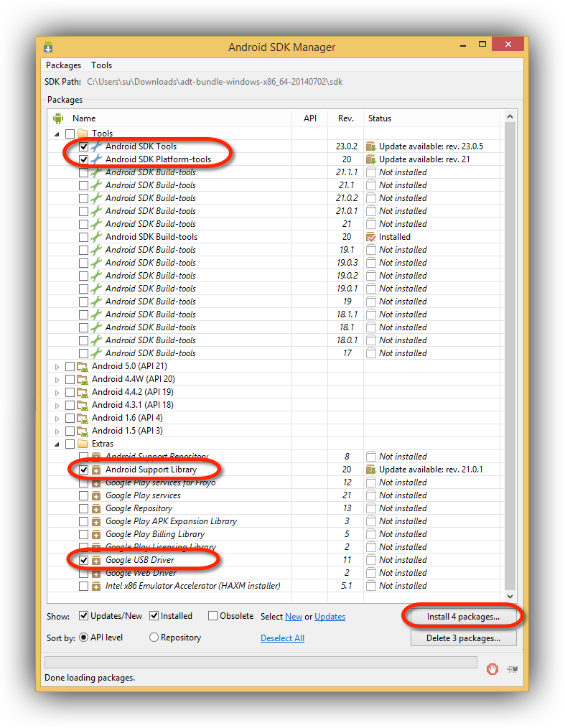Click the package icon beside Google USB Driver
Image resolution: width=565 pixels, height=728 pixels.
96,561
